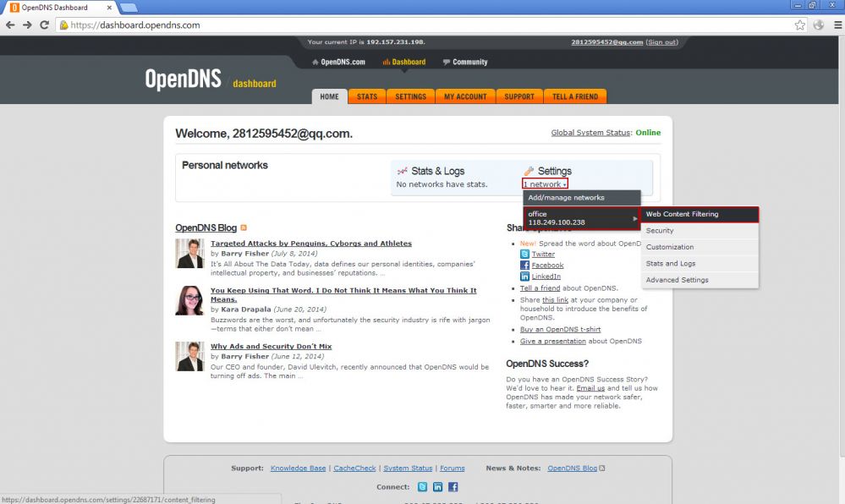Click footer LinkedIn connect icon
Screen dimensions: 845x504
click(x=437, y=487)
